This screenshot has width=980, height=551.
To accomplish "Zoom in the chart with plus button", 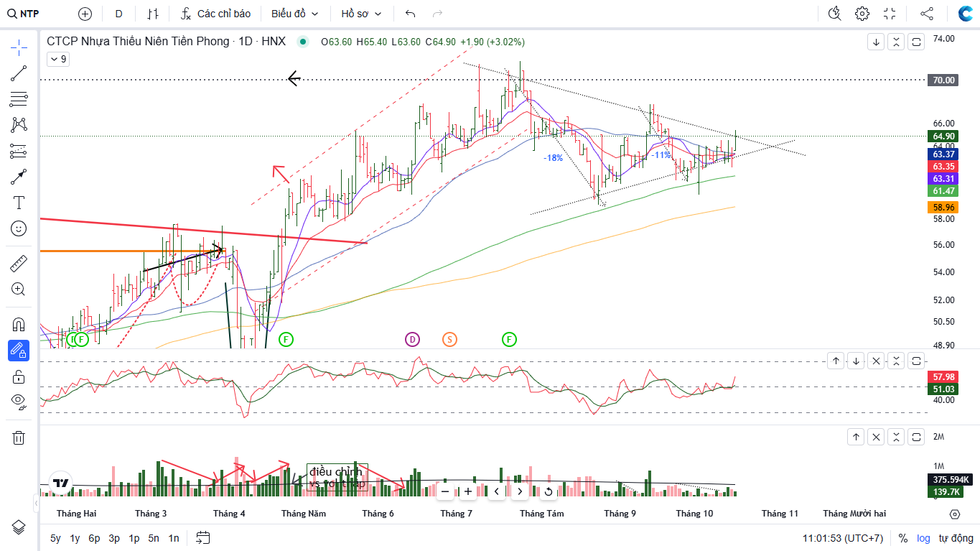I will pyautogui.click(x=468, y=491).
